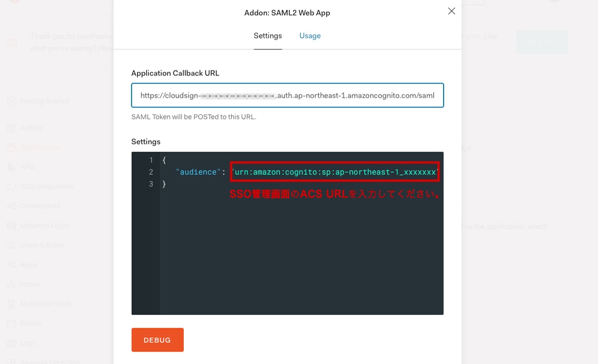Click the Hooks sidebar icon
The image size is (598, 364).
(11, 284)
